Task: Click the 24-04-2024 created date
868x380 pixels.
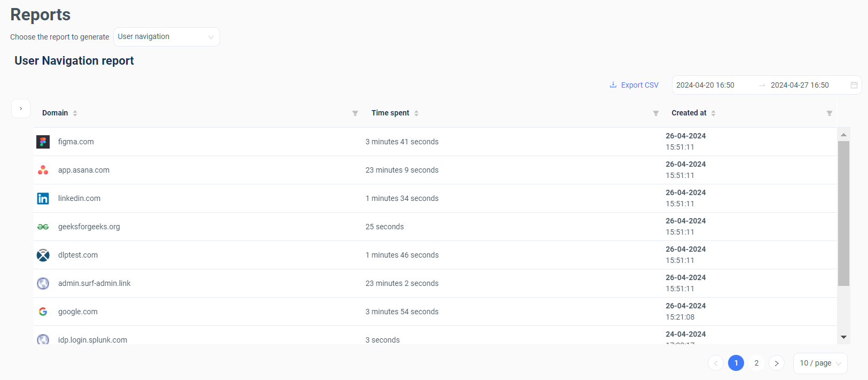Action: tap(686, 334)
